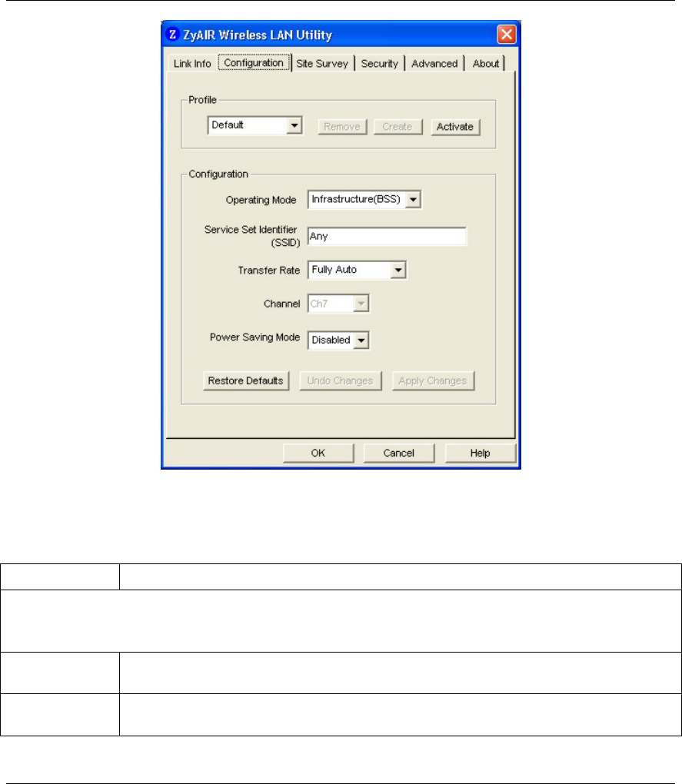
Task: Click the Channel label
Action: [x=282, y=304]
